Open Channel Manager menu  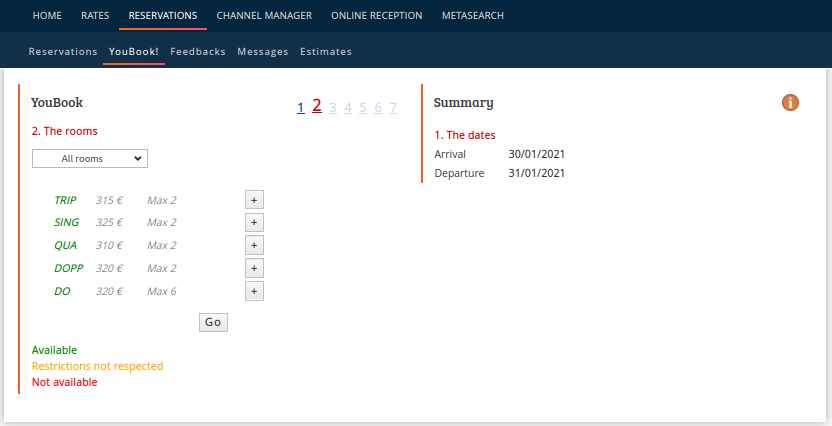tap(264, 16)
